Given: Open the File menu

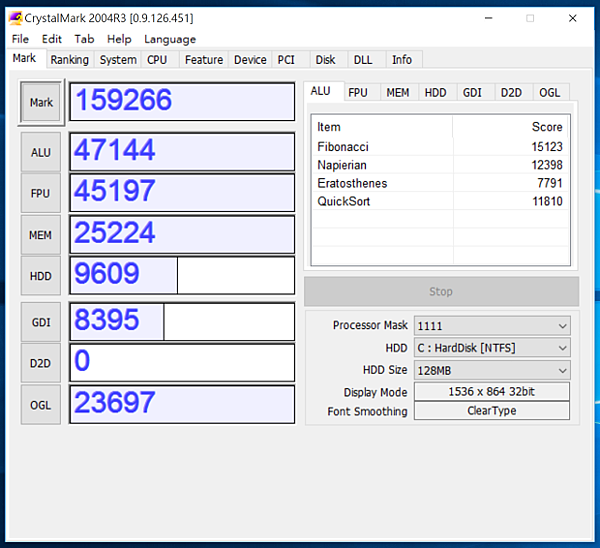Looking at the screenshot, I should (x=20, y=39).
